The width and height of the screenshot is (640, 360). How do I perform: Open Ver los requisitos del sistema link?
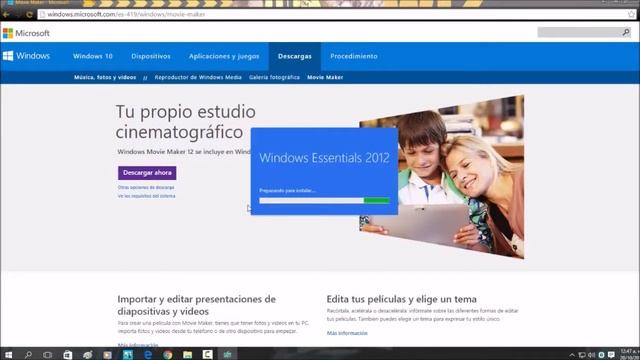pos(146,196)
